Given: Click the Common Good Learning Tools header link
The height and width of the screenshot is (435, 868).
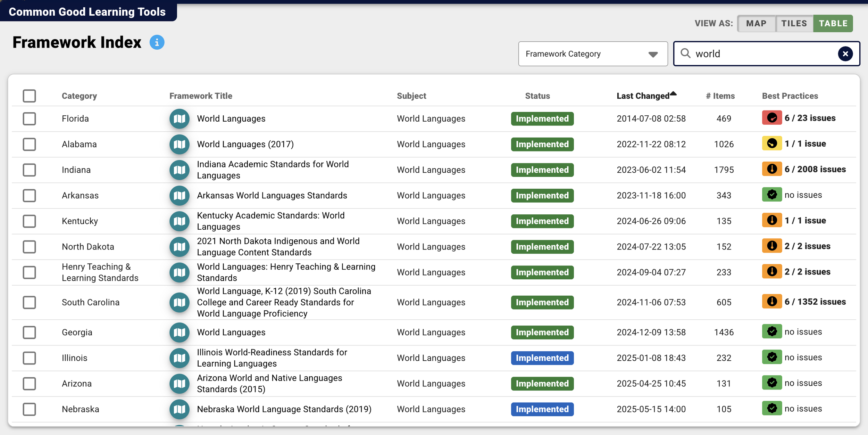Looking at the screenshot, I should pos(87,12).
